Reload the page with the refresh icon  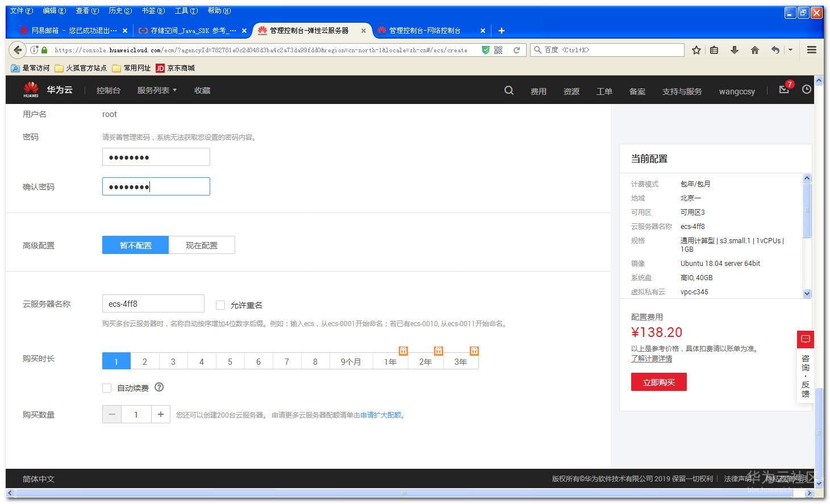click(x=516, y=50)
